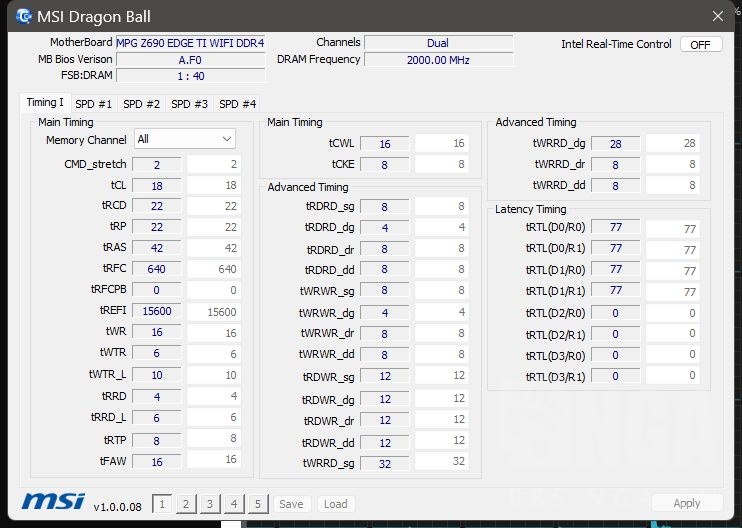The height and width of the screenshot is (528, 742).
Task: Select profile slot 2 button
Action: pos(186,504)
